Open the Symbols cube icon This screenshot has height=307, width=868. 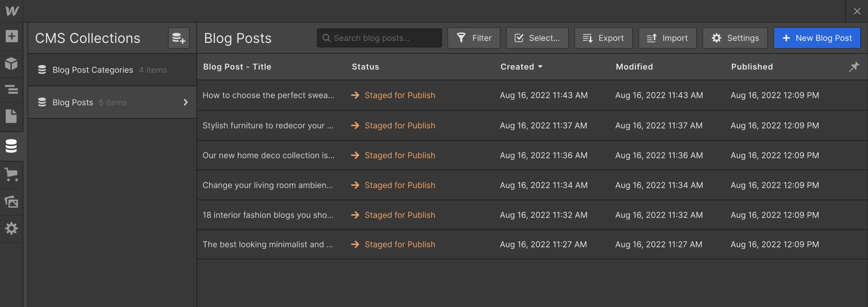tap(11, 63)
